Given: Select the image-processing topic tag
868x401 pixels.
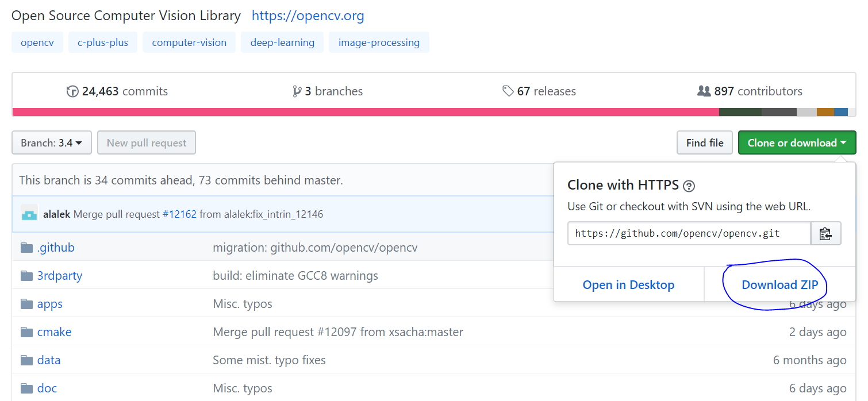Looking at the screenshot, I should point(379,43).
